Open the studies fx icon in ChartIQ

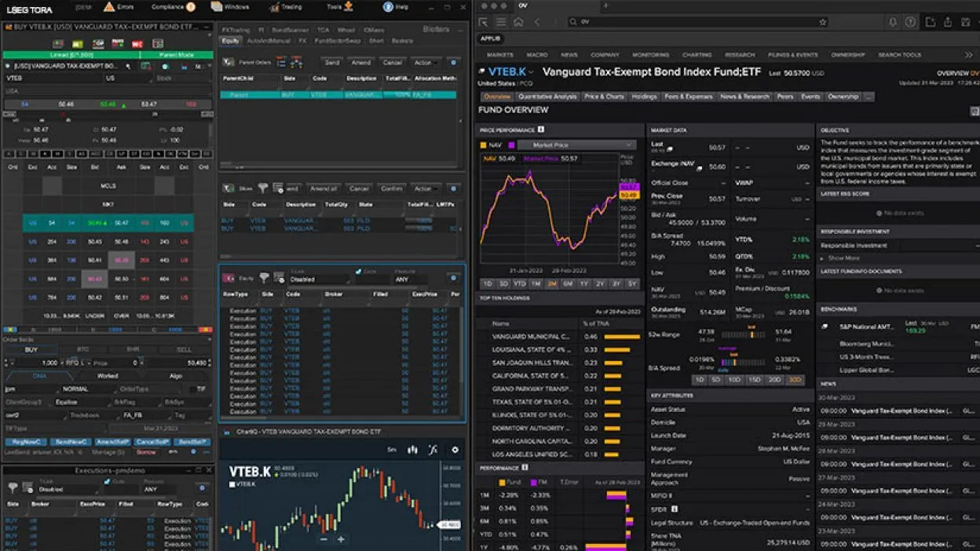(433, 450)
